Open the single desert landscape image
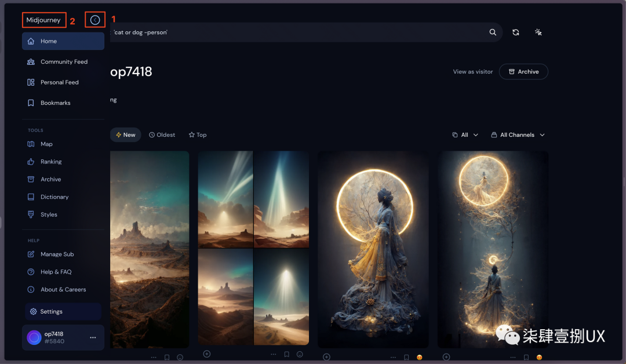The width and height of the screenshot is (626, 364). 150,249
